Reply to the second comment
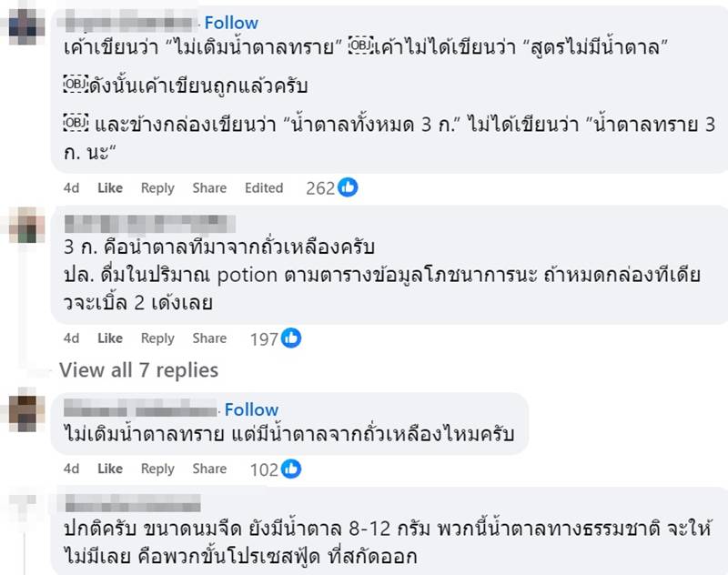The image size is (728, 575). pos(157,338)
